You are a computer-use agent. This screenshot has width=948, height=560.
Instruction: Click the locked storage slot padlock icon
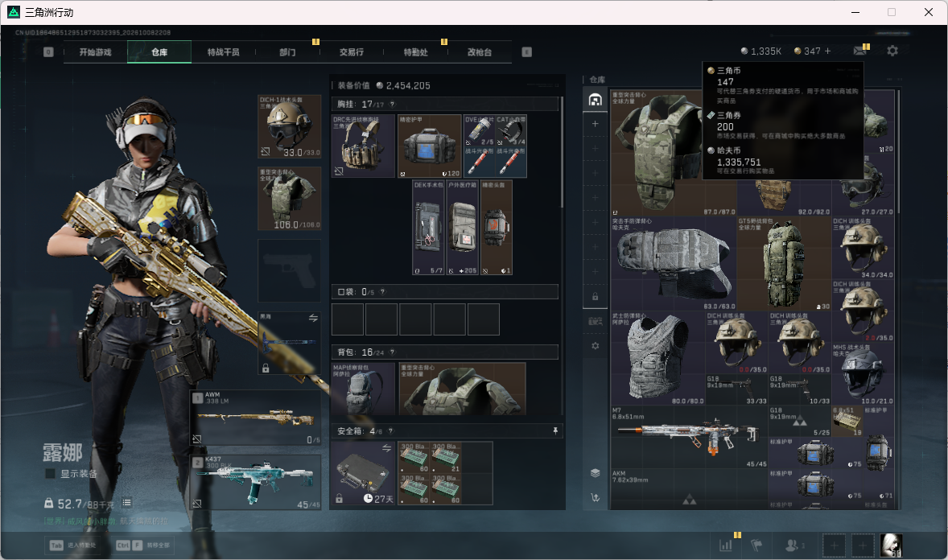pyautogui.click(x=595, y=296)
